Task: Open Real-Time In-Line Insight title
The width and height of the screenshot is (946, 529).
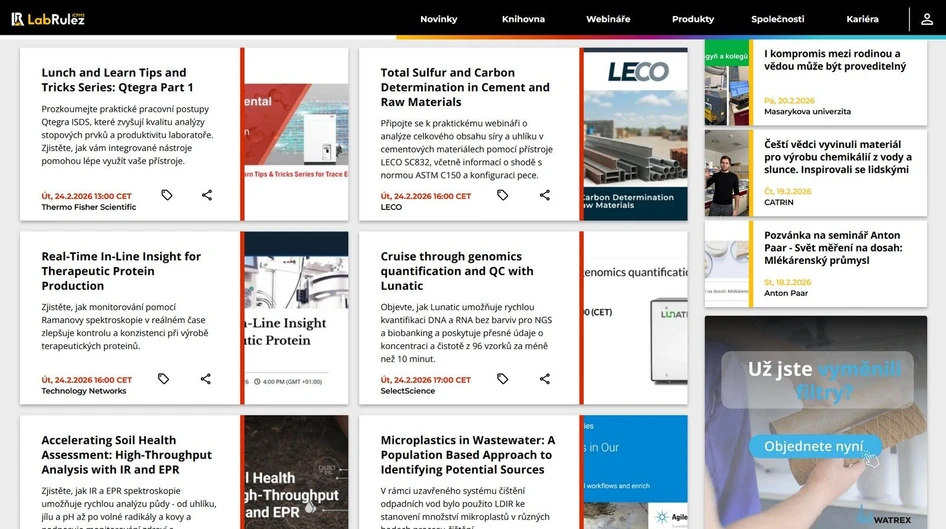Action: [121, 271]
